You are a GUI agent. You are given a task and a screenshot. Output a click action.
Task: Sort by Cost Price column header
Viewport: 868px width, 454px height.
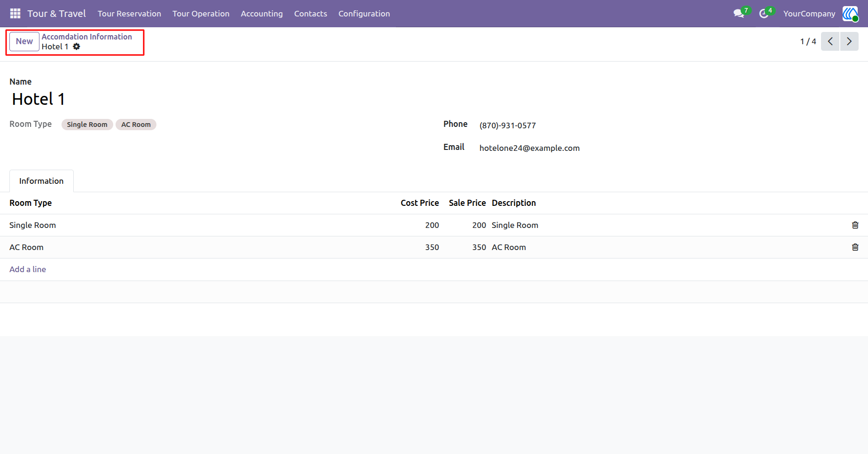[419, 203]
